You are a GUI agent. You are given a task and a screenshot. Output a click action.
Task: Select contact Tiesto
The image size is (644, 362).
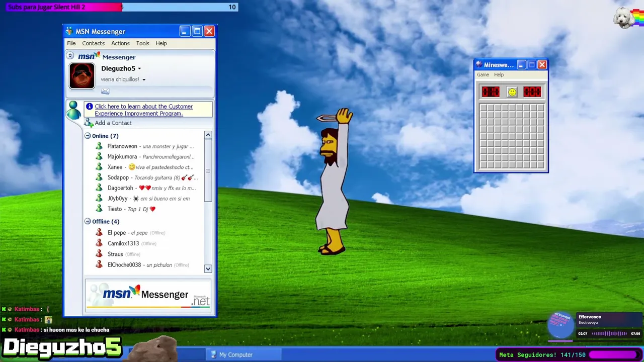click(x=115, y=209)
